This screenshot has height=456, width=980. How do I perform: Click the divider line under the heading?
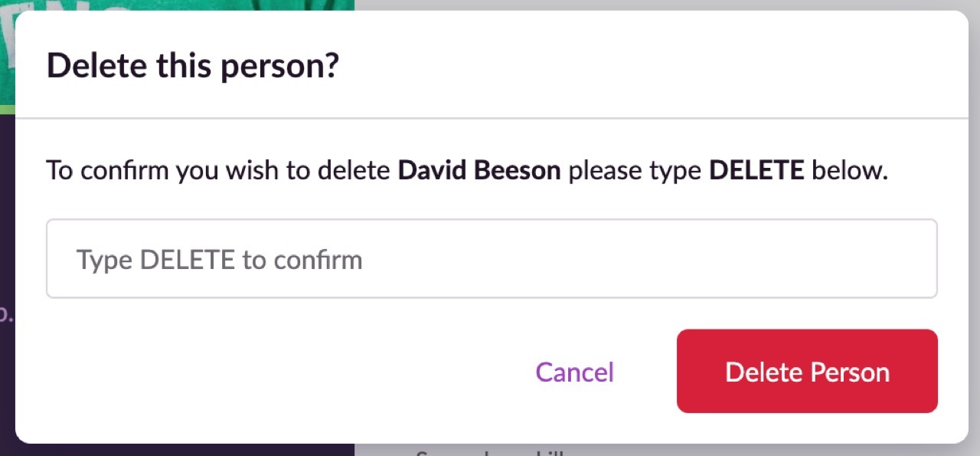(492, 118)
